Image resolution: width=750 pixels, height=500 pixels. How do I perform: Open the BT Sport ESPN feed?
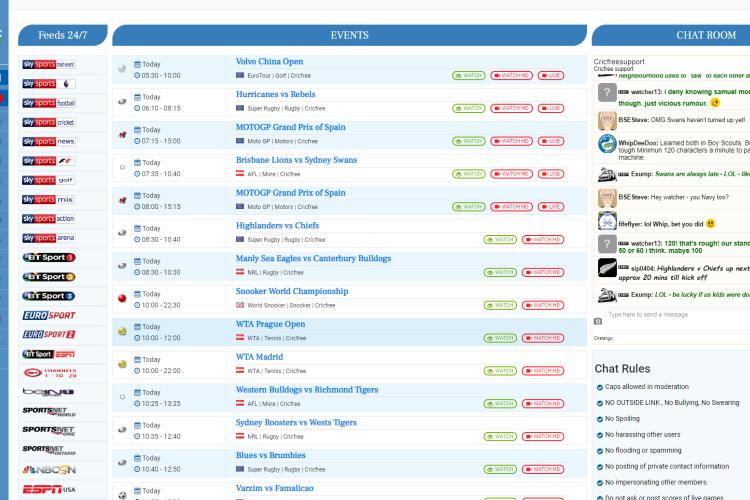[49, 354]
